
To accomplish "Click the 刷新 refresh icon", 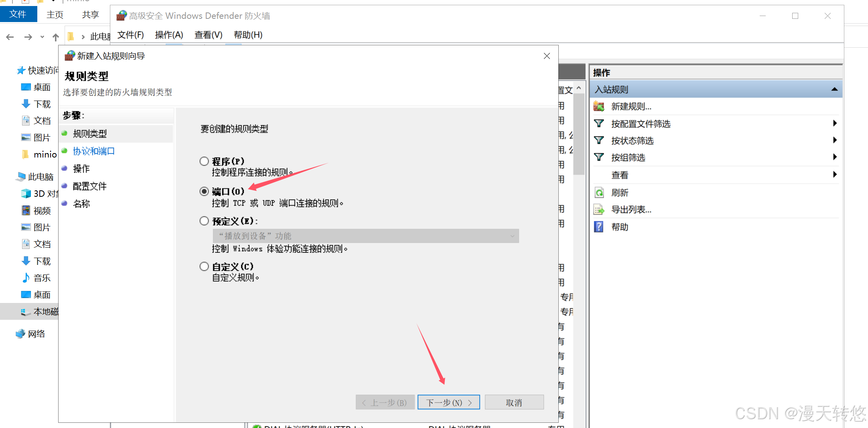I will point(599,193).
